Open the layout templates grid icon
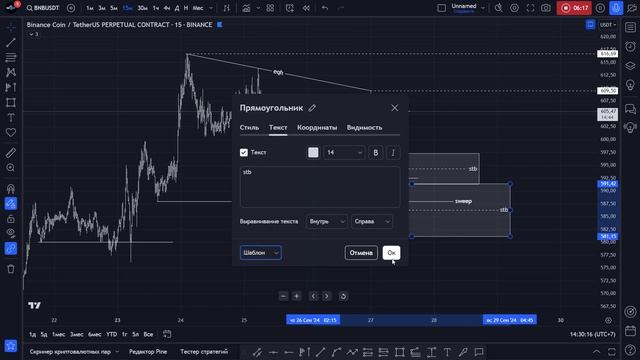 pos(270,8)
